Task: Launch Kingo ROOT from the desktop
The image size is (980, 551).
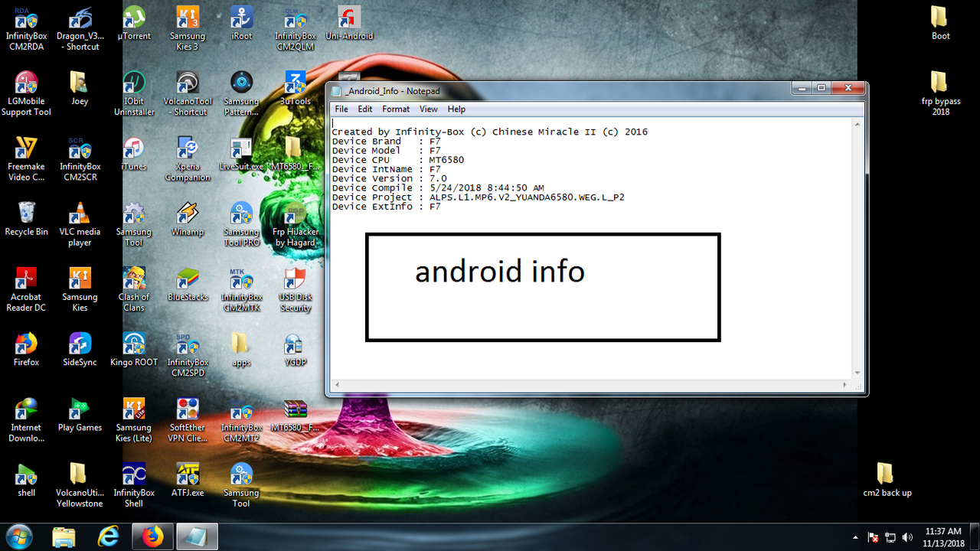Action: 134,349
